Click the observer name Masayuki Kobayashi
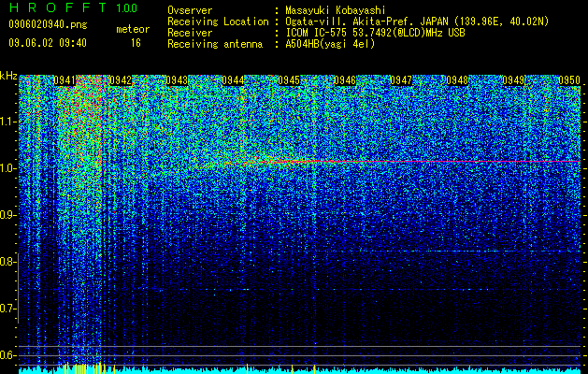 (x=336, y=10)
